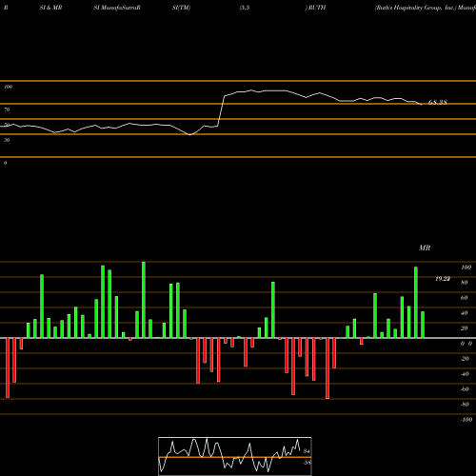The height and width of the screenshot is (476, 476).
Task: Click the MR value label '19.22'
Action: [x=443, y=279]
